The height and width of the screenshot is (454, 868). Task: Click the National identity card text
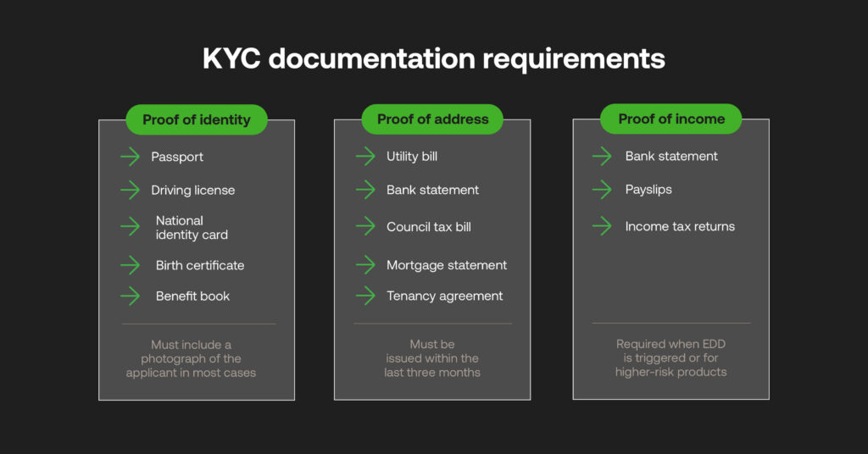[192, 227]
